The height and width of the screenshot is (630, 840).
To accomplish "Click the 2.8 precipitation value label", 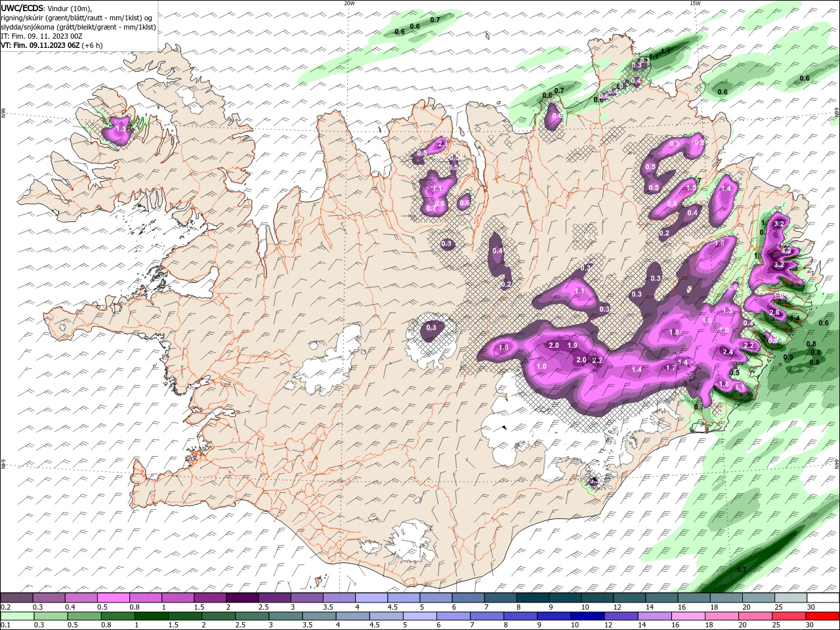I will coord(774,312).
